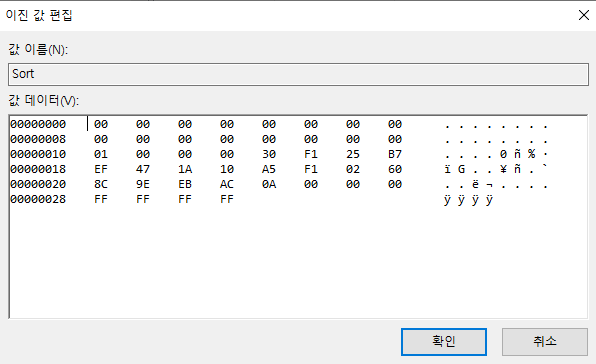Click the 확인 (OK) button
Screen dimensions: 596x364
(x=444, y=342)
